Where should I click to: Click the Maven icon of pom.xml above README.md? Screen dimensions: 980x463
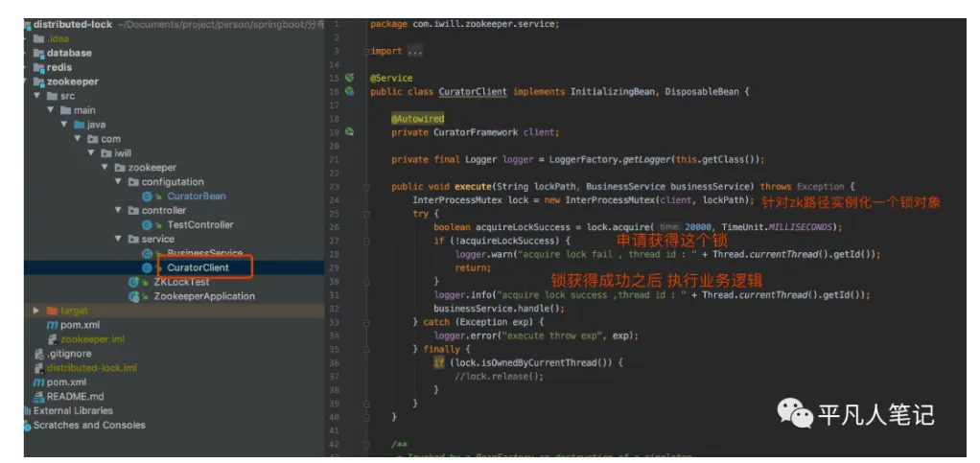[x=38, y=382]
